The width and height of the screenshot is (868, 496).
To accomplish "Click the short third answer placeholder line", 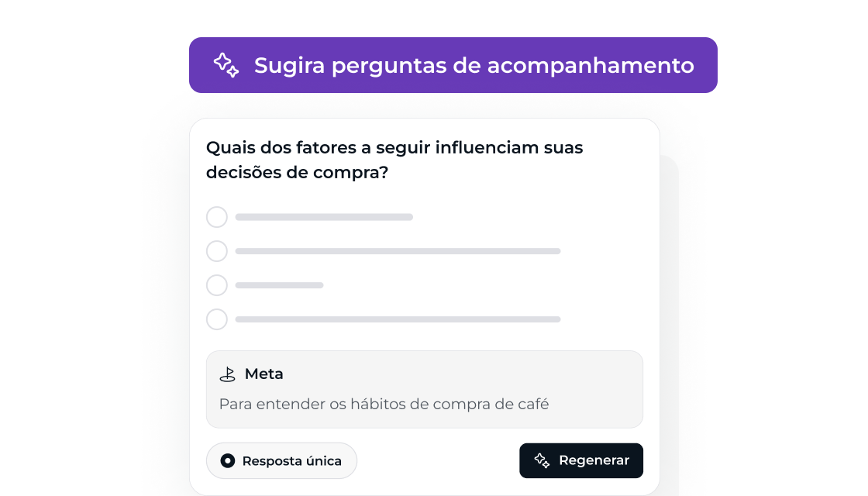I will pyautogui.click(x=279, y=286).
